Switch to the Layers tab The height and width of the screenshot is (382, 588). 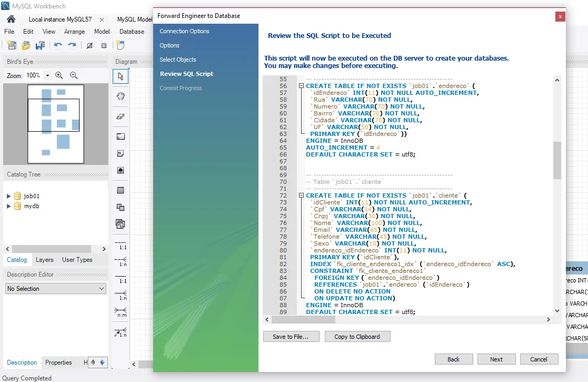pos(44,260)
